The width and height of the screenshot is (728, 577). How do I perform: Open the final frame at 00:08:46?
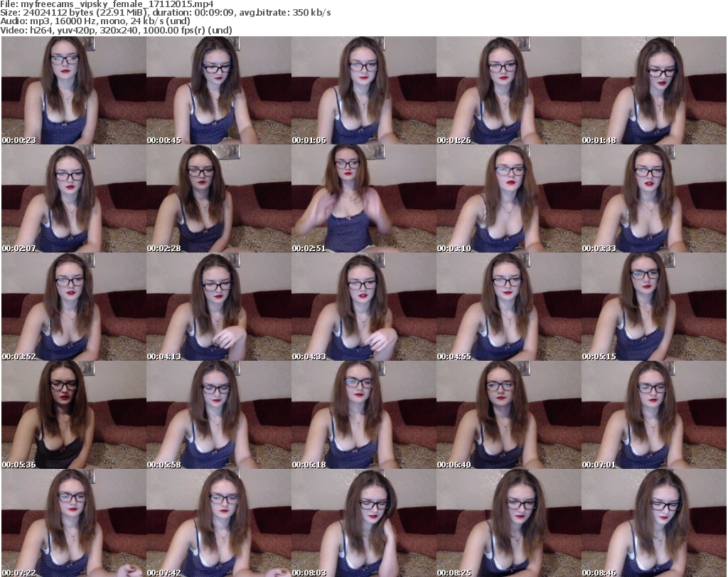pos(654,523)
